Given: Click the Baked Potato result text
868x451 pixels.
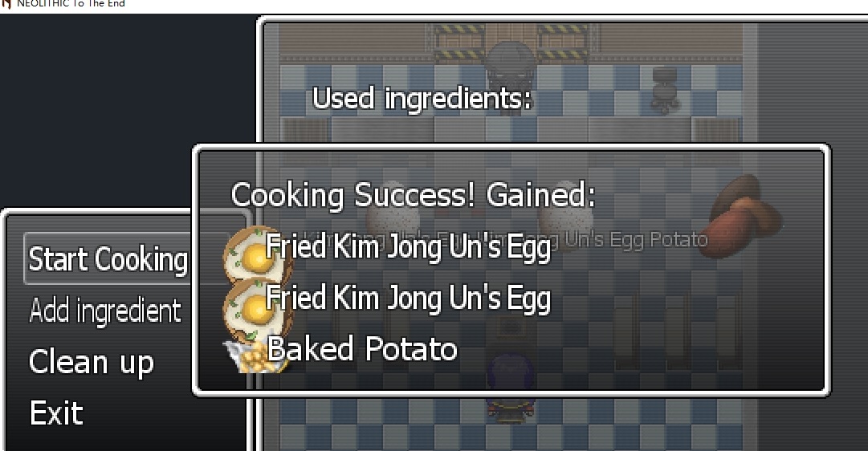Looking at the screenshot, I should pos(363,348).
